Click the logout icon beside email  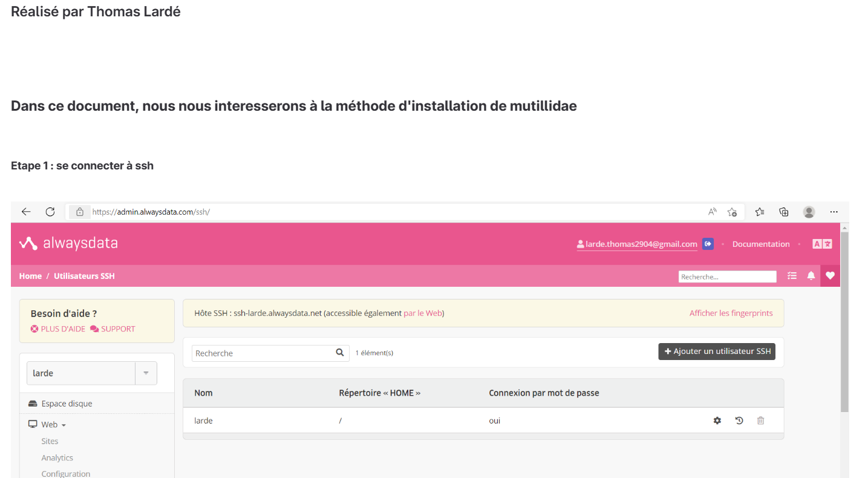tap(708, 244)
